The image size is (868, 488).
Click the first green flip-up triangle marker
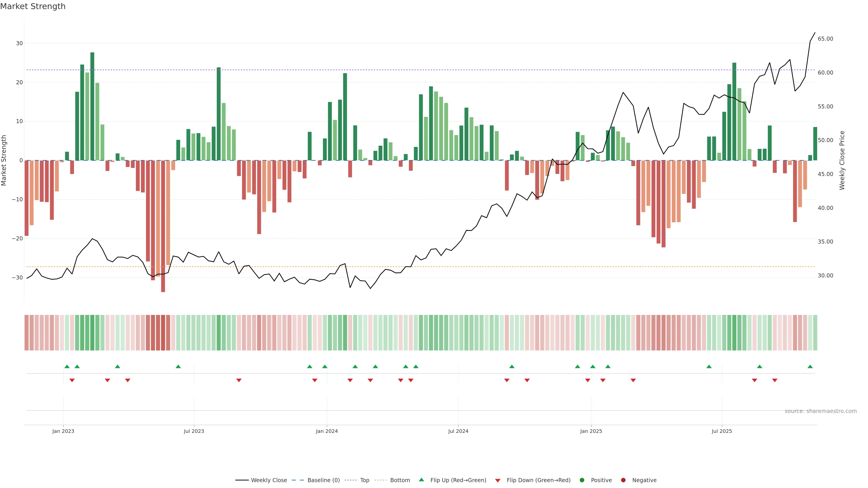pos(67,366)
